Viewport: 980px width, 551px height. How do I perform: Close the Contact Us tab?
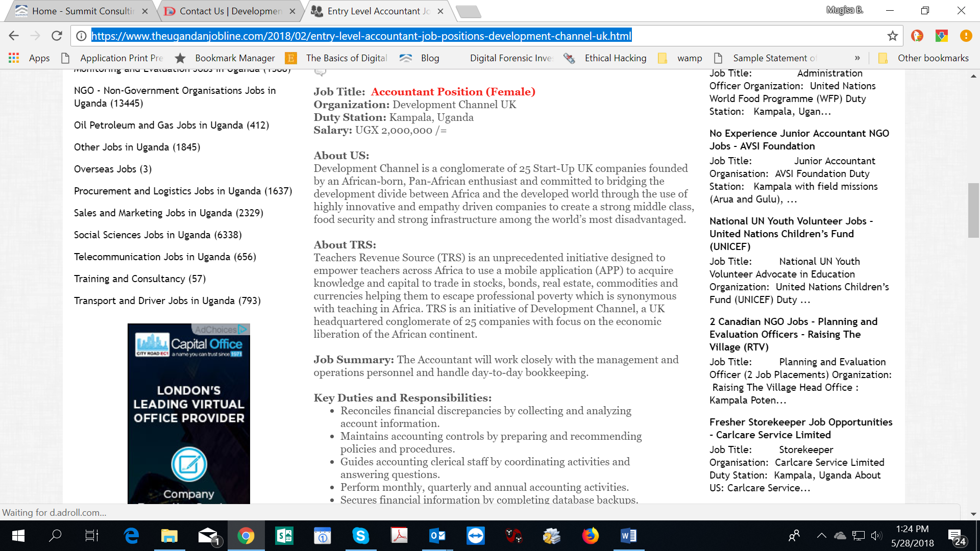click(292, 11)
